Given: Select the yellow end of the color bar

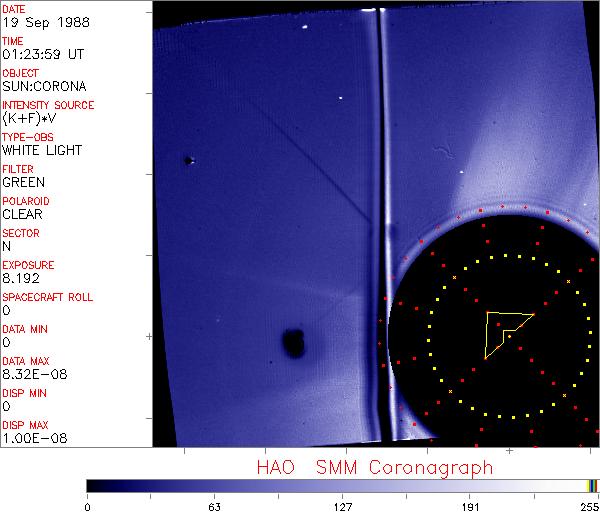Looking at the screenshot, I should [x=590, y=485].
